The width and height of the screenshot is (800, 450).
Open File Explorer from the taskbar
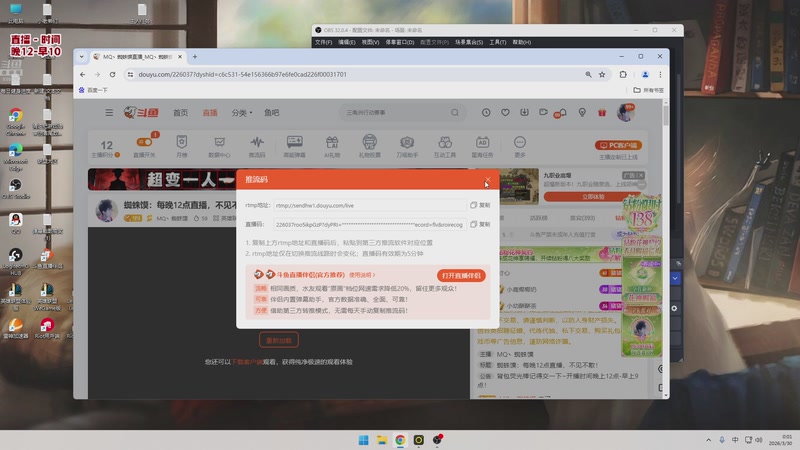382,440
